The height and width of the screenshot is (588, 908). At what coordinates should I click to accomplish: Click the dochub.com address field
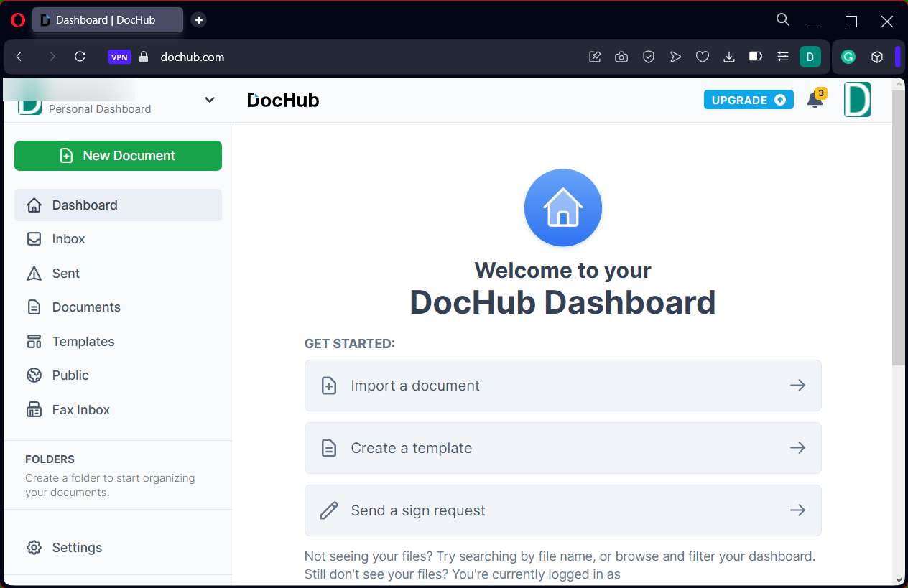coord(193,57)
